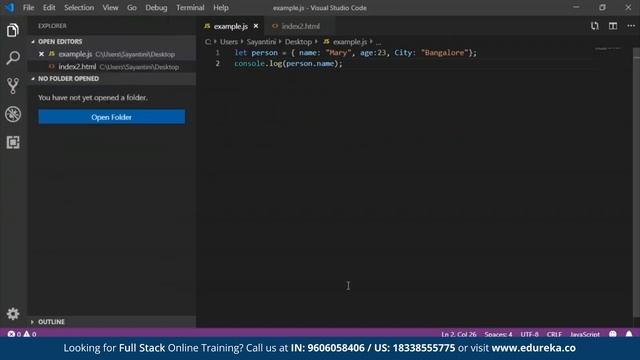
Task: Select example.js in Open Editors
Action: (x=112, y=54)
